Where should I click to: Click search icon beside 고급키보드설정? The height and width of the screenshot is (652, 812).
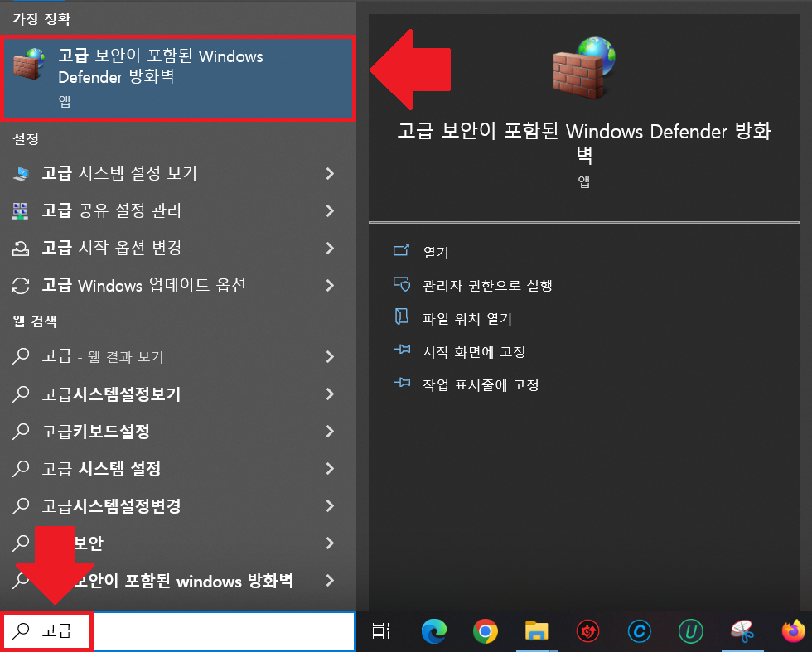[x=21, y=431]
